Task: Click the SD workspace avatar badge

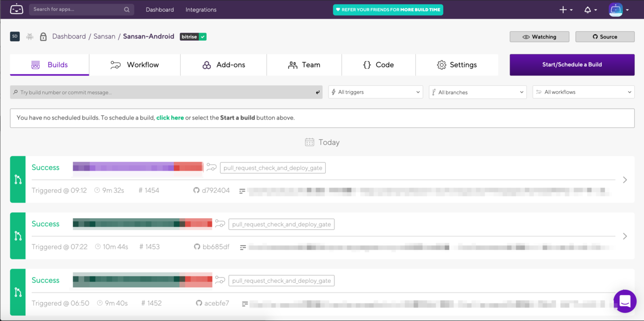Action: click(15, 36)
